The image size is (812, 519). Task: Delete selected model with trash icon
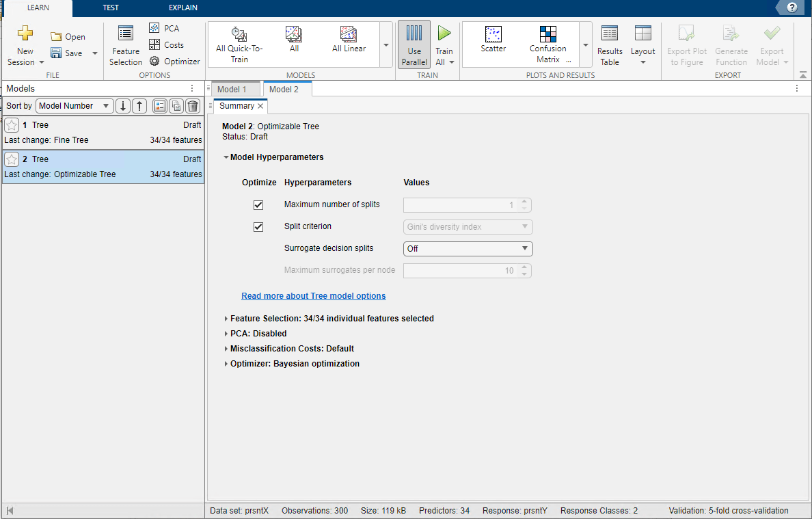pos(193,106)
